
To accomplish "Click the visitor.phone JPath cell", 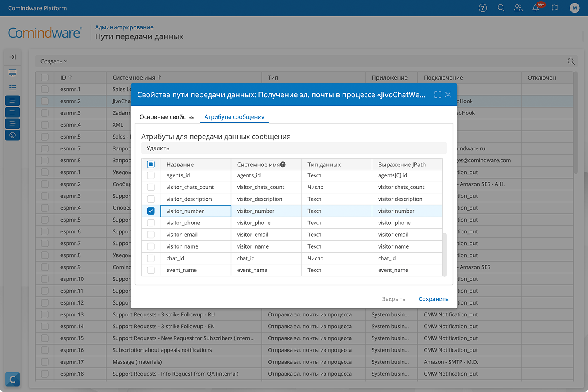I will (x=407, y=223).
